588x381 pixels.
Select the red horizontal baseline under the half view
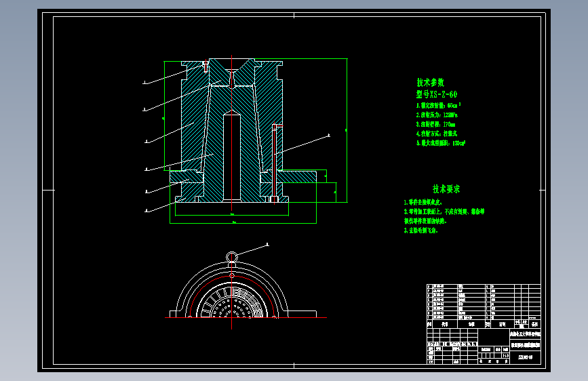[x=246, y=318]
